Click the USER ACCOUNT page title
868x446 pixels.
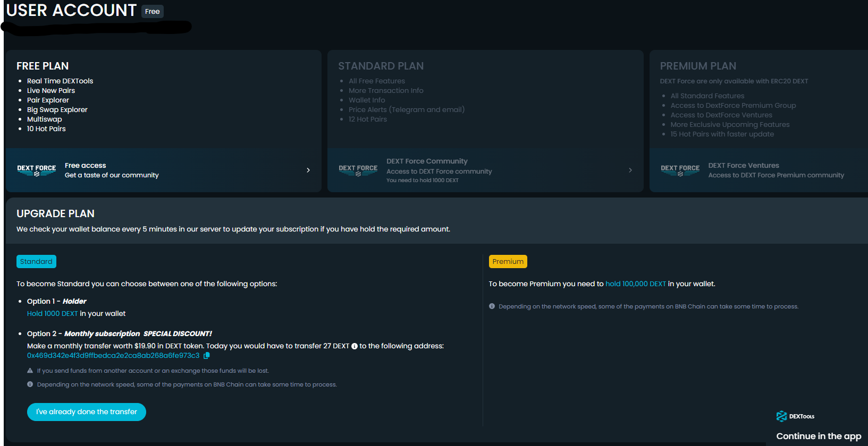[x=71, y=10]
